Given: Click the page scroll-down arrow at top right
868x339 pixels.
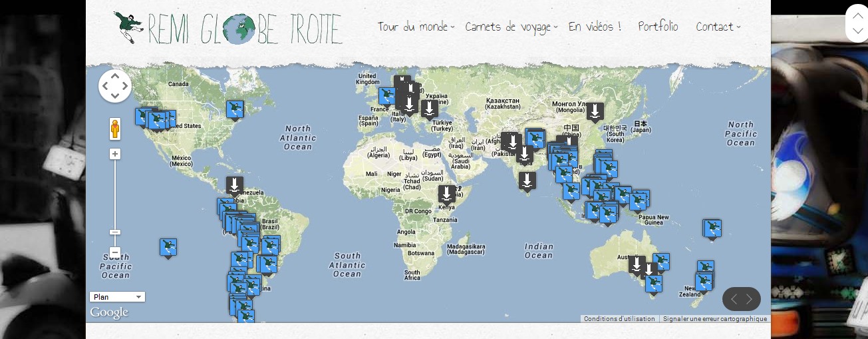Looking at the screenshot, I should click(857, 31).
